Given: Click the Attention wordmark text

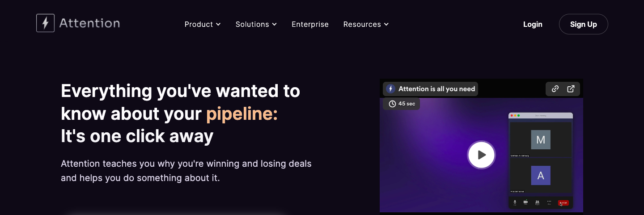Looking at the screenshot, I should (x=89, y=23).
